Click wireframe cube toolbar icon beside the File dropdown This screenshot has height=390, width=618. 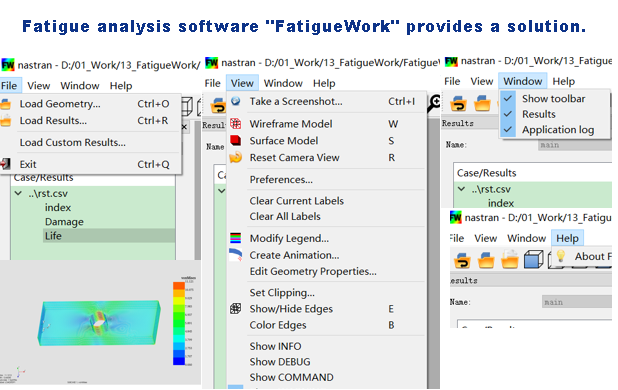tap(187, 106)
